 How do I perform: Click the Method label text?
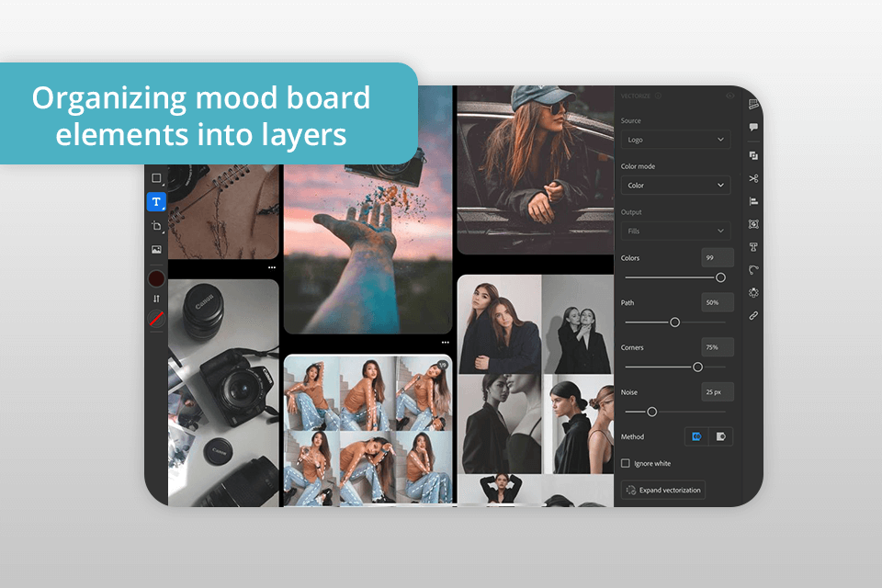click(632, 436)
